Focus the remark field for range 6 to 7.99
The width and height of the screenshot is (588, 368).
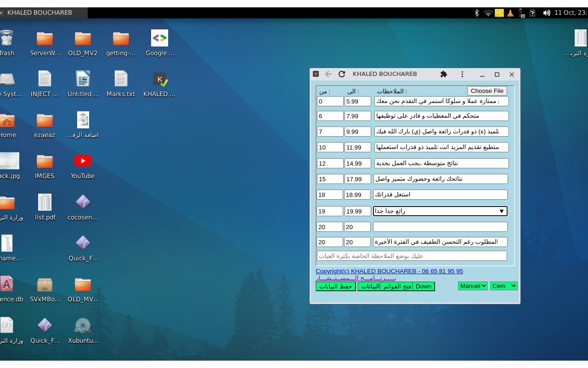pos(441,116)
